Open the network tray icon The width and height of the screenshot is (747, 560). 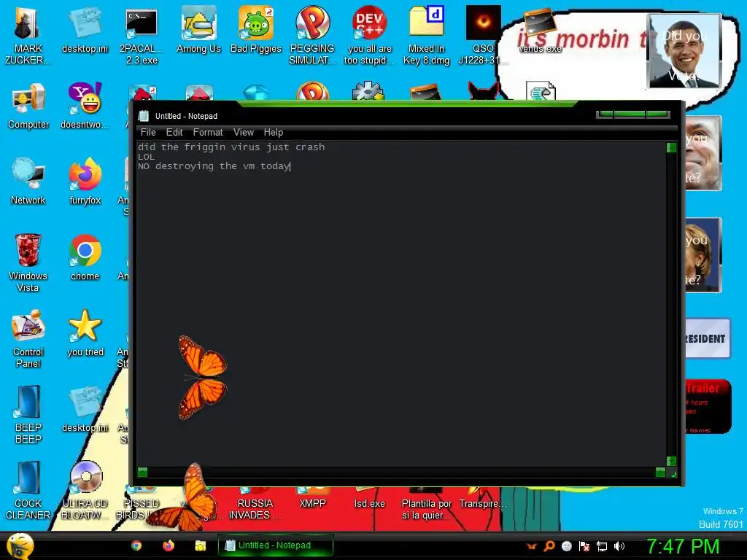[x=602, y=546]
